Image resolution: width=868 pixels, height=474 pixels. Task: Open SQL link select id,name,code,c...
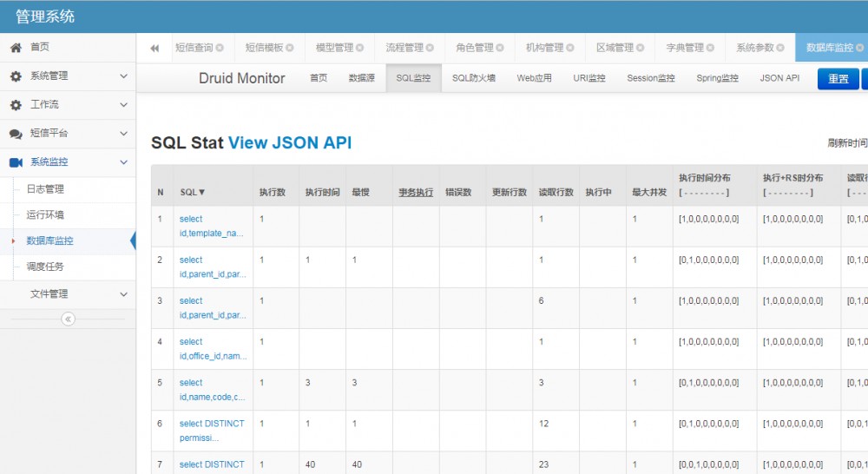pos(212,390)
